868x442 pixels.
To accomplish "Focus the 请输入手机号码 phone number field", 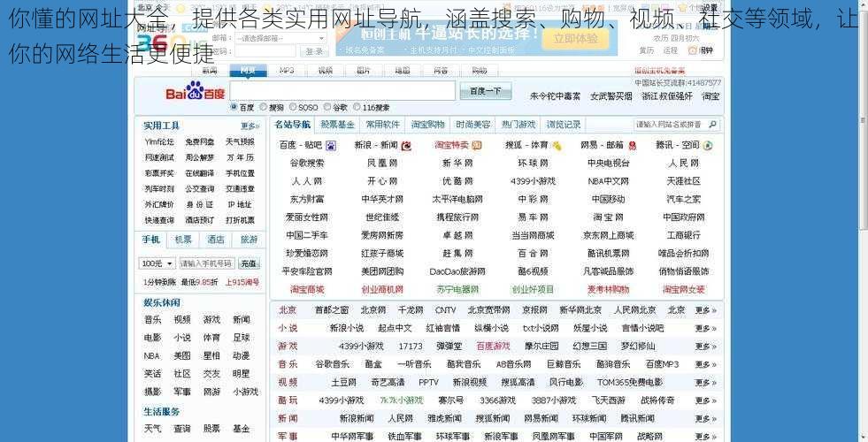I will point(207,263).
